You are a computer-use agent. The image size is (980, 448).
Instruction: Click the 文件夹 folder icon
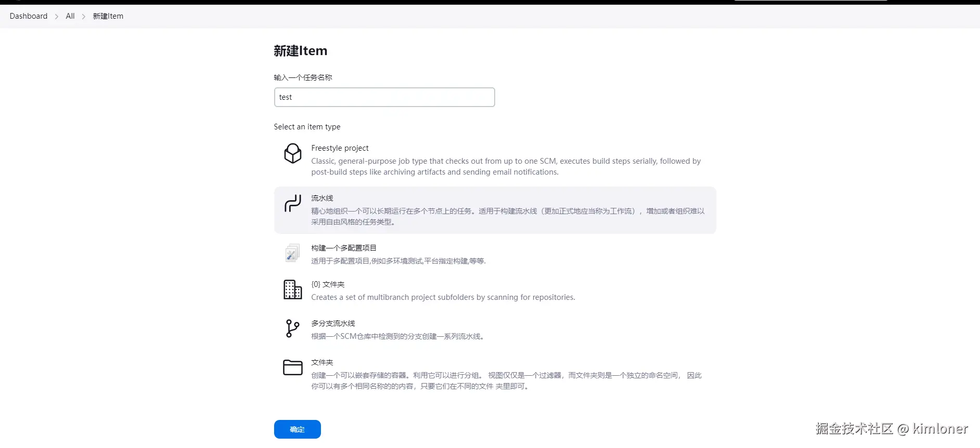click(293, 367)
